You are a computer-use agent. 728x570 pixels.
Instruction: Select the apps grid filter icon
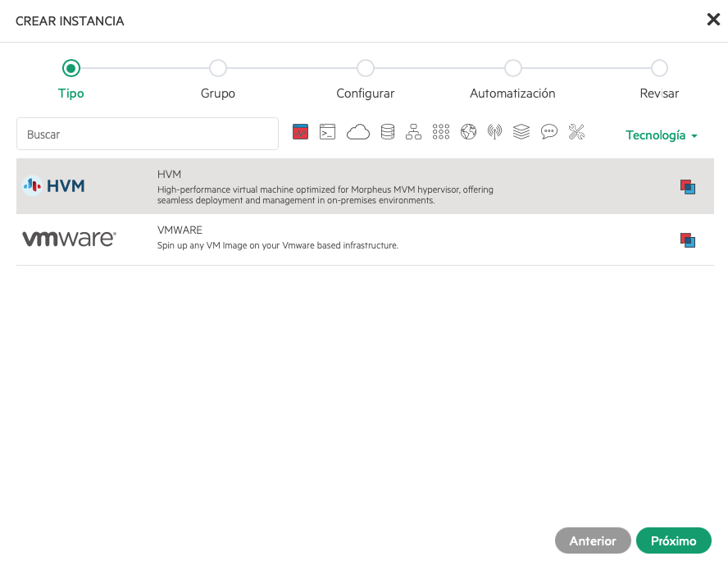pyautogui.click(x=440, y=131)
